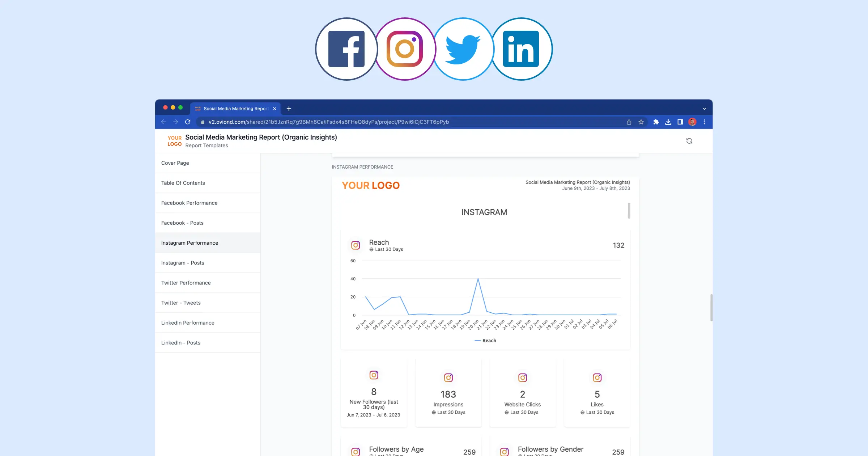Click the browser forward arrow
The width and height of the screenshot is (868, 456).
pyautogui.click(x=175, y=122)
